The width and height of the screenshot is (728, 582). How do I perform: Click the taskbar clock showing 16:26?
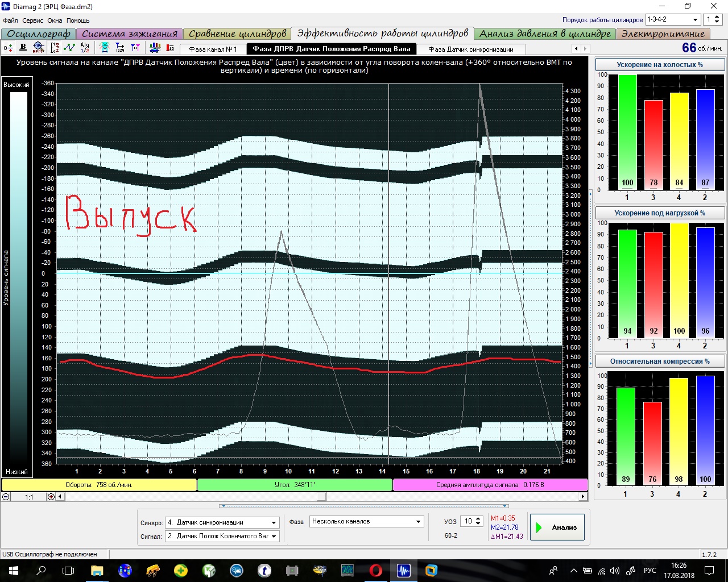coord(679,571)
